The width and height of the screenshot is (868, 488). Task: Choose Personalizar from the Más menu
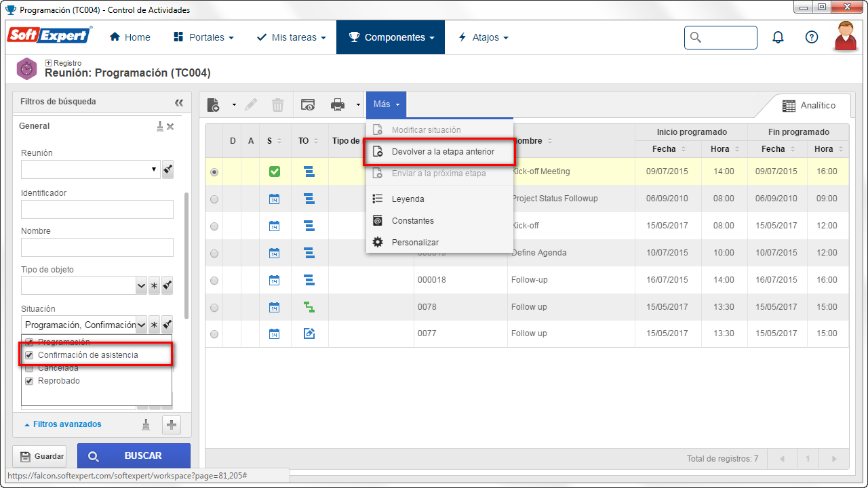click(x=439, y=243)
